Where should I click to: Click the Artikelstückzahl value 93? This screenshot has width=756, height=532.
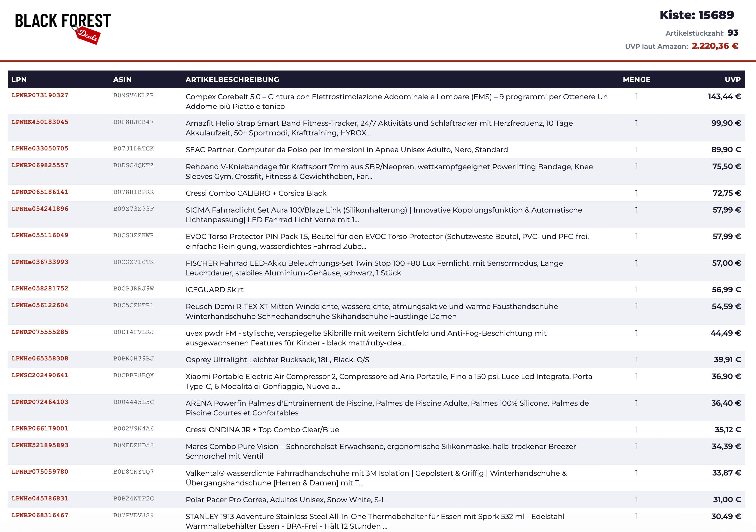[x=733, y=33]
